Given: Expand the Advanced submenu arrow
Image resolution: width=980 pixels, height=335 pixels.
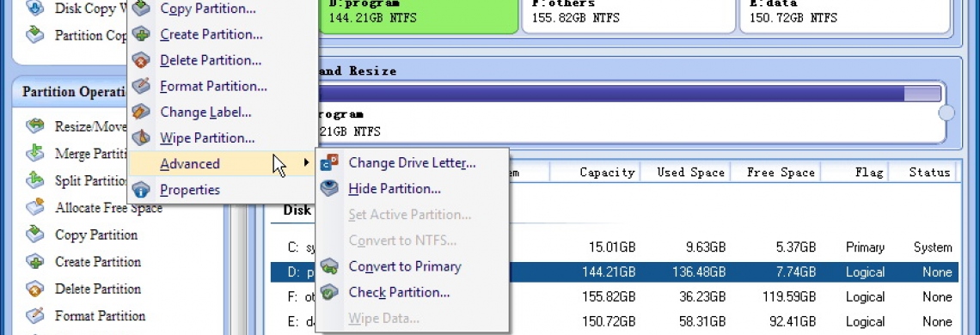Looking at the screenshot, I should [306, 163].
